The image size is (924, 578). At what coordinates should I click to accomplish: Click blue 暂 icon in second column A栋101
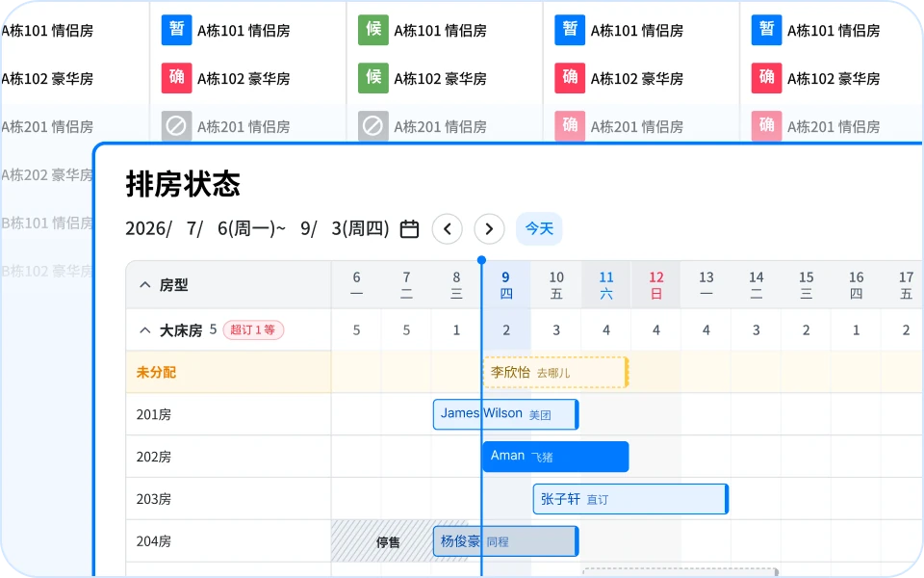(177, 30)
